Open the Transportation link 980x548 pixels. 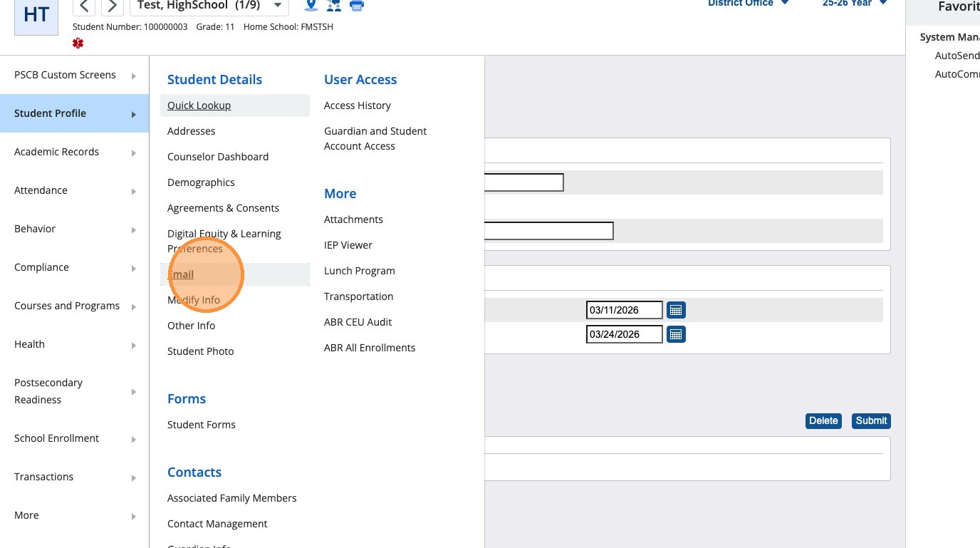[358, 296]
